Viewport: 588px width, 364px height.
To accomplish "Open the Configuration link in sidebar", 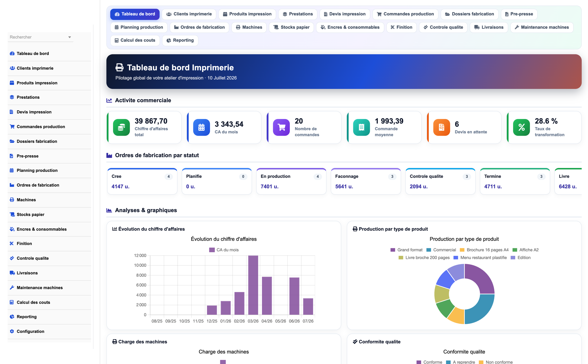I will point(49,331).
